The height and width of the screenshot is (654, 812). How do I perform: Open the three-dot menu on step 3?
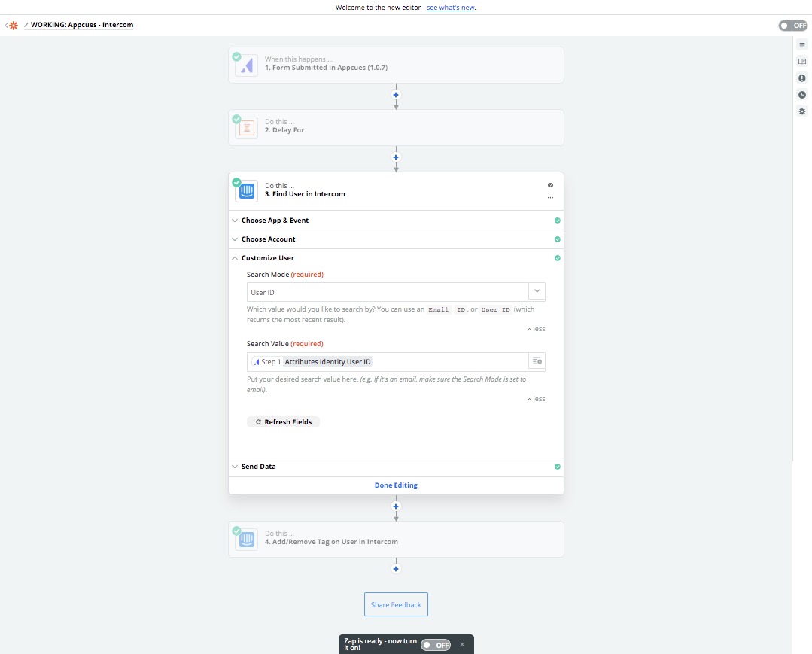tap(550, 198)
